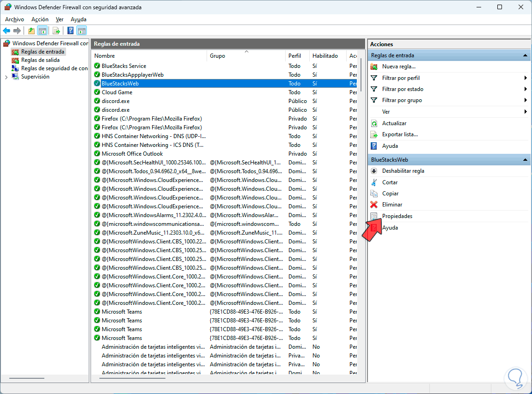This screenshot has width=532, height=394.
Task: Click the Deshabilitar regla icon
Action: click(x=374, y=171)
